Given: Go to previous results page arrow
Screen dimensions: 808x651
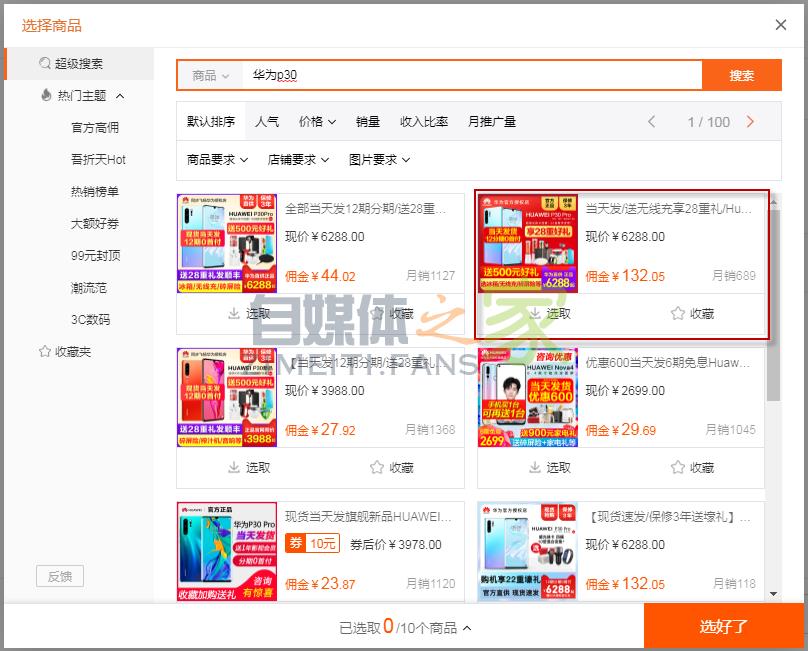Looking at the screenshot, I should click(652, 122).
